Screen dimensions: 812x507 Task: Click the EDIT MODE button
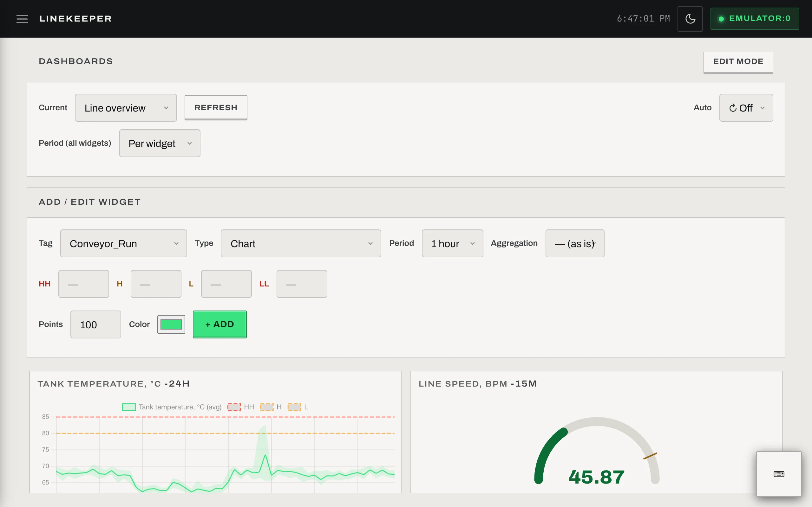(x=738, y=62)
